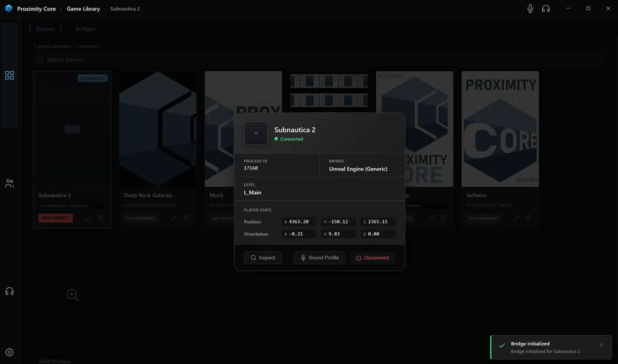Click the Proximity Core logo icon
This screenshot has height=364, width=618.
tap(9, 9)
